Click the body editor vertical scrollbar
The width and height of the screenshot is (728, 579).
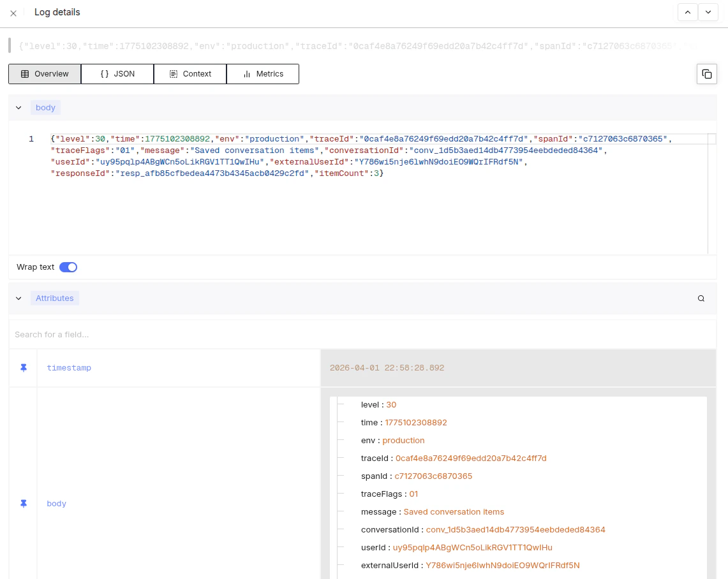tap(712, 193)
